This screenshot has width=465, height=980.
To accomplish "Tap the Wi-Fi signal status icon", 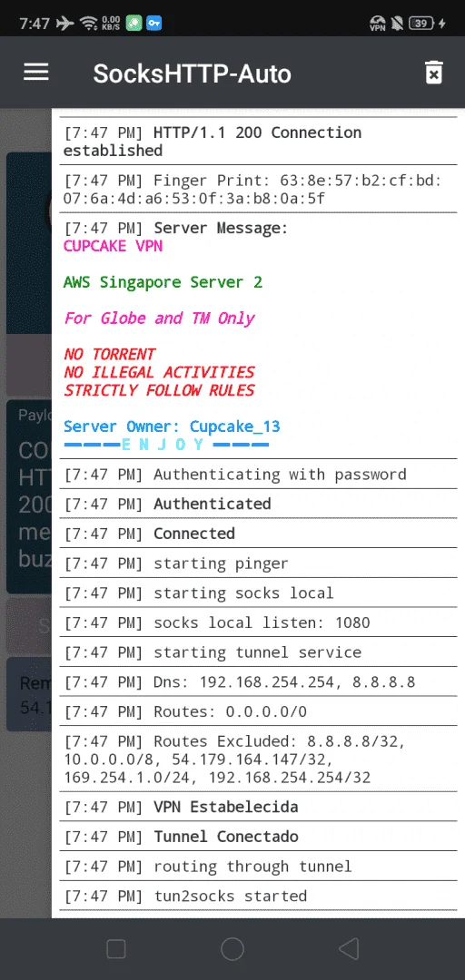I will click(87, 24).
